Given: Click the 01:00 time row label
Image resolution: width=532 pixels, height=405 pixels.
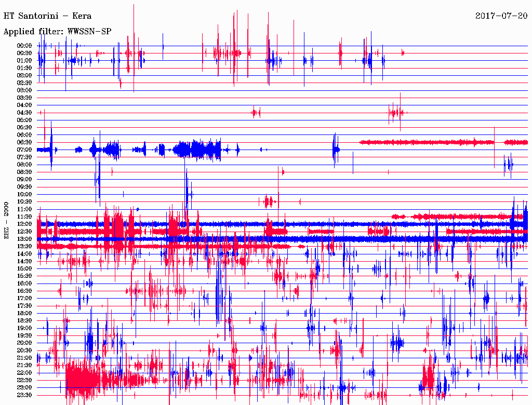Looking at the screenshot, I should (24, 61).
